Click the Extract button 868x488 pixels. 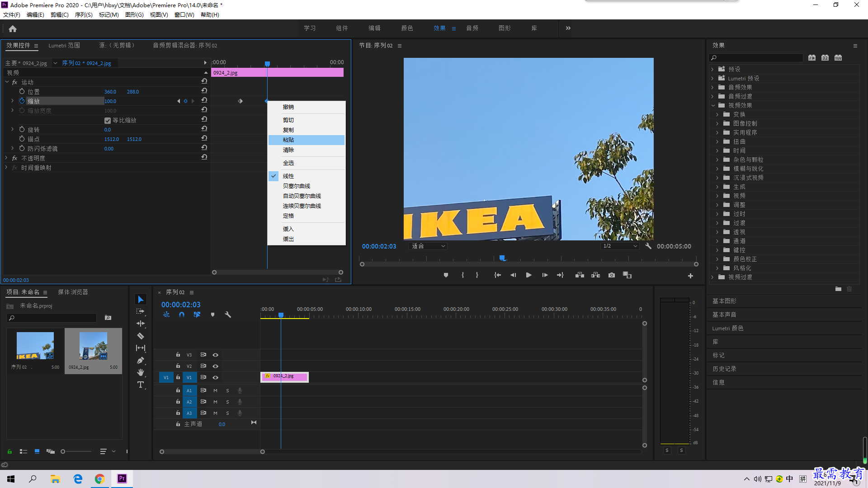click(x=595, y=275)
